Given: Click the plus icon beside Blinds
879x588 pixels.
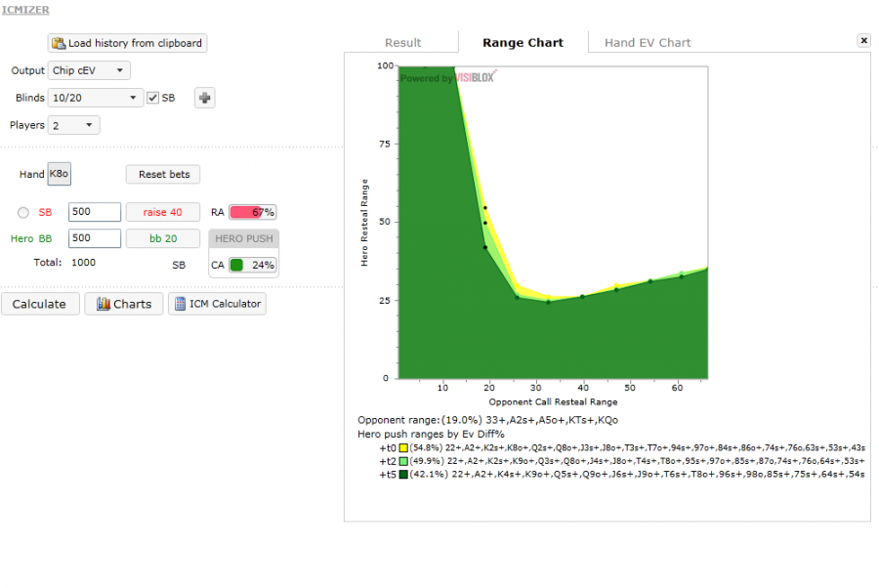Looking at the screenshot, I should click(204, 98).
